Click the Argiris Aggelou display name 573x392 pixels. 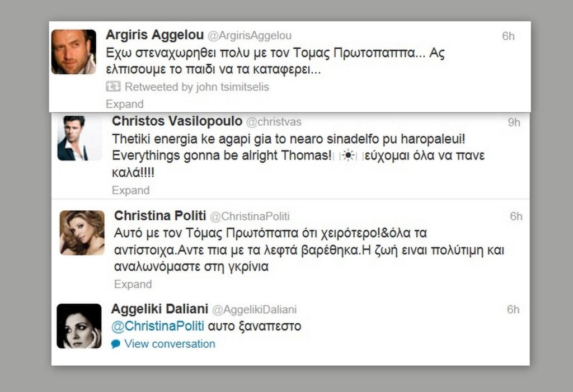(154, 35)
